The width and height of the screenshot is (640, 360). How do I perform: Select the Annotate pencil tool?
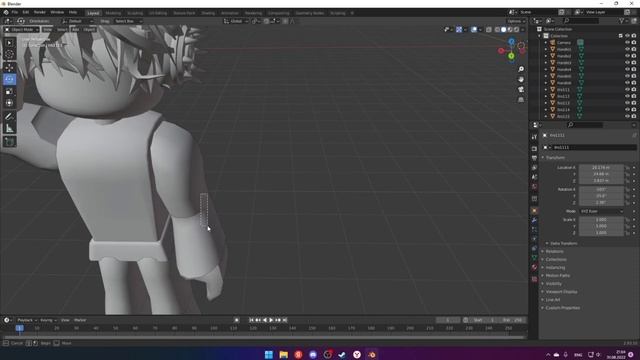9,116
